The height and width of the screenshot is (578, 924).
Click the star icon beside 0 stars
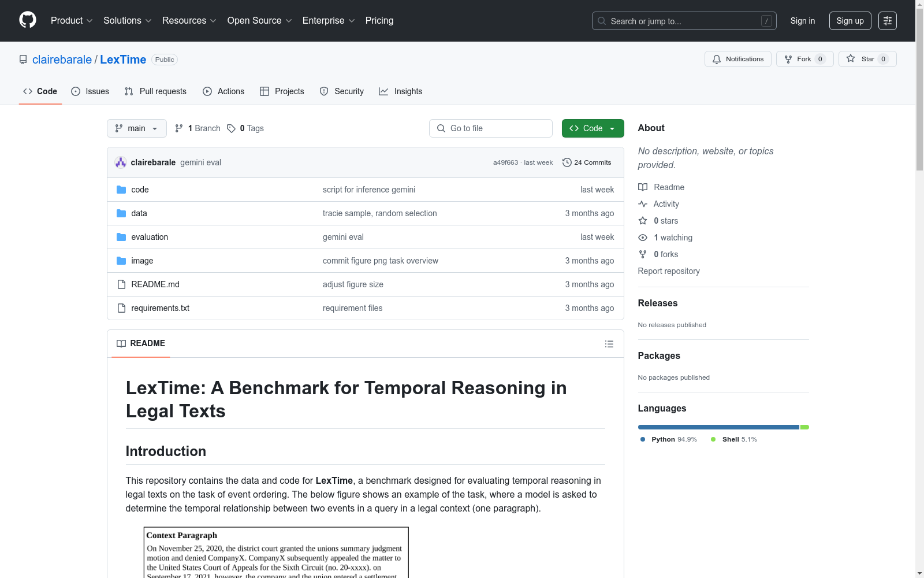[x=643, y=221]
